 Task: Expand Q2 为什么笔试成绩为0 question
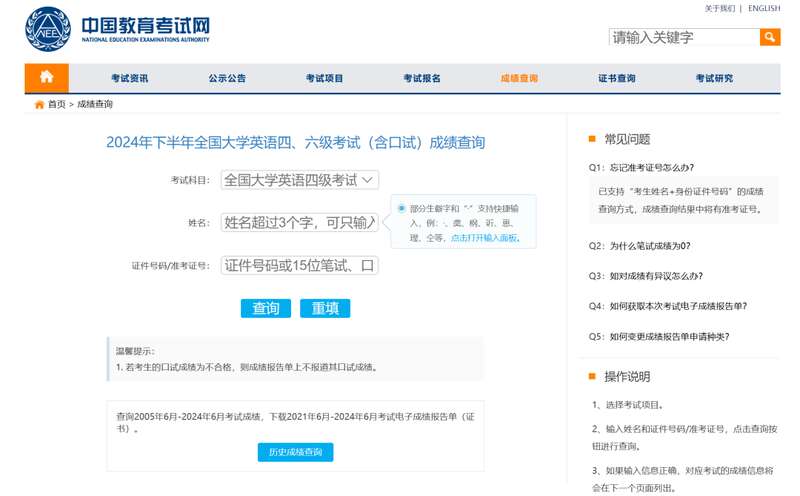pos(639,245)
